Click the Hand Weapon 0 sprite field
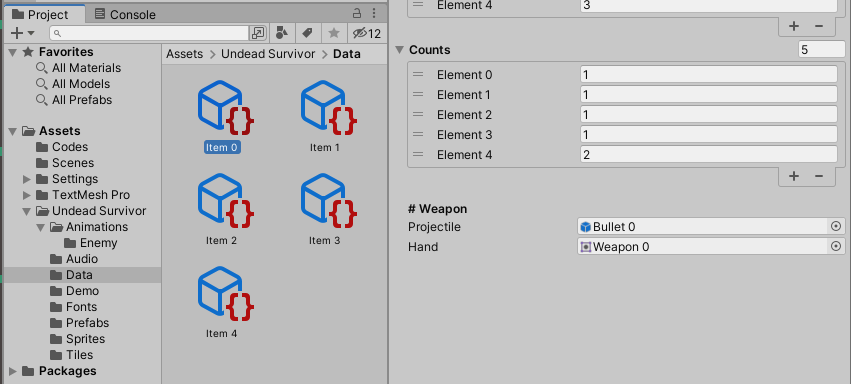Viewport: 851px width, 384px height. [x=703, y=247]
